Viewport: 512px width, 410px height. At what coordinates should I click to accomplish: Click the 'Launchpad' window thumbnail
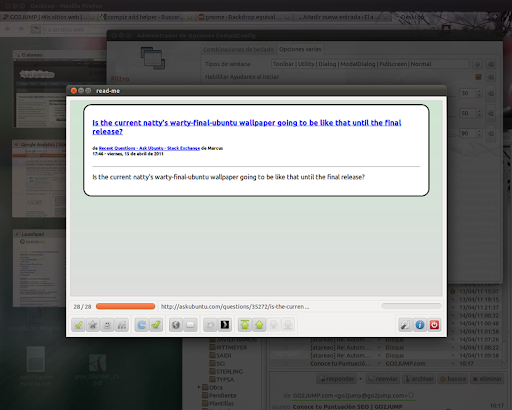pyautogui.click(x=39, y=268)
